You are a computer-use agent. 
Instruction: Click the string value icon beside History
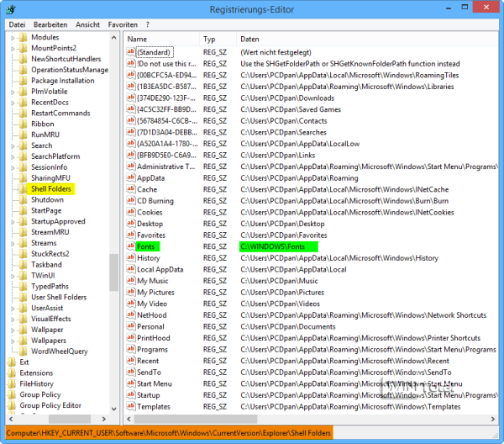[130, 257]
